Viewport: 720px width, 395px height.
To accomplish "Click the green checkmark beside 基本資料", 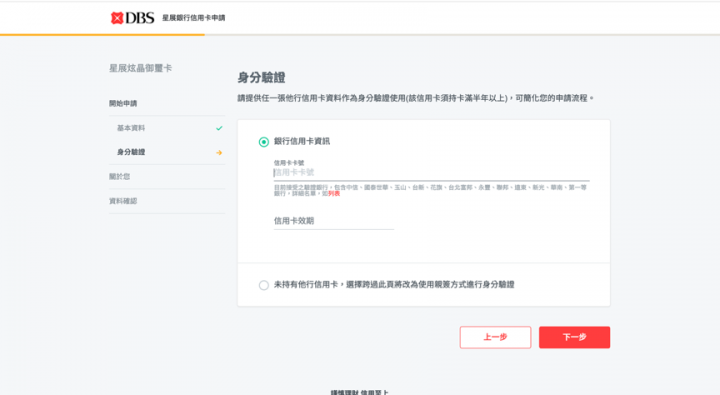I will click(219, 128).
